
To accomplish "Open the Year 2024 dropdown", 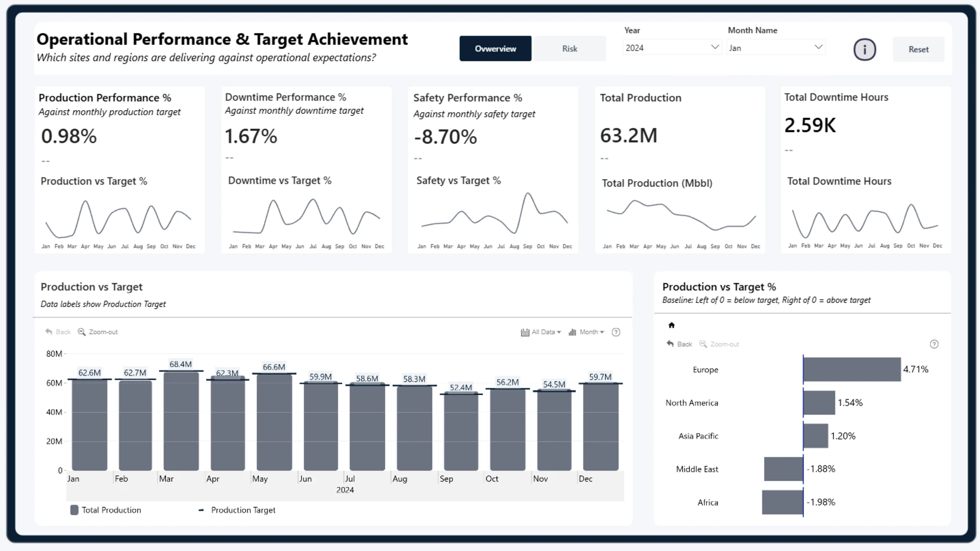I will 672,47.
